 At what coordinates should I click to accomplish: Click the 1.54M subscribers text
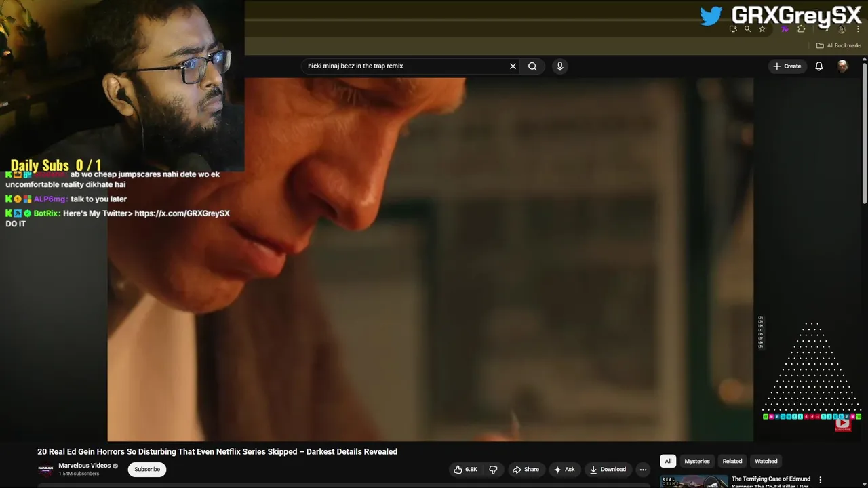click(79, 474)
